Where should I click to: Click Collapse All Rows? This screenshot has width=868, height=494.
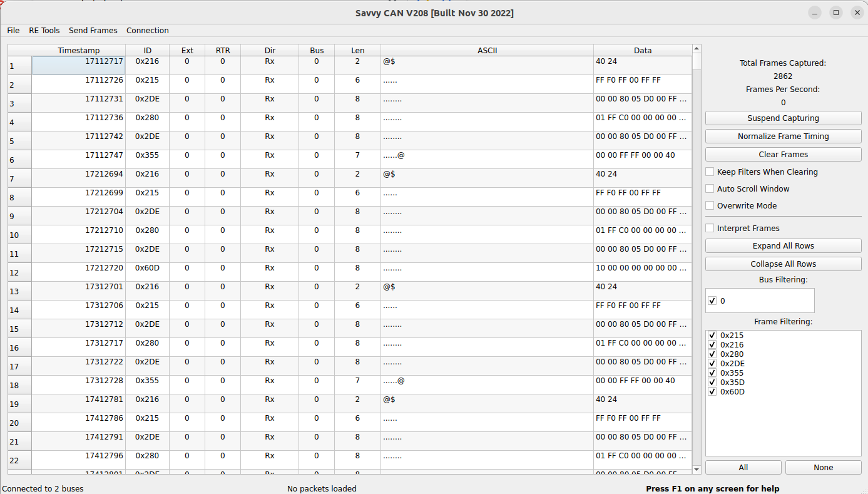click(x=783, y=264)
